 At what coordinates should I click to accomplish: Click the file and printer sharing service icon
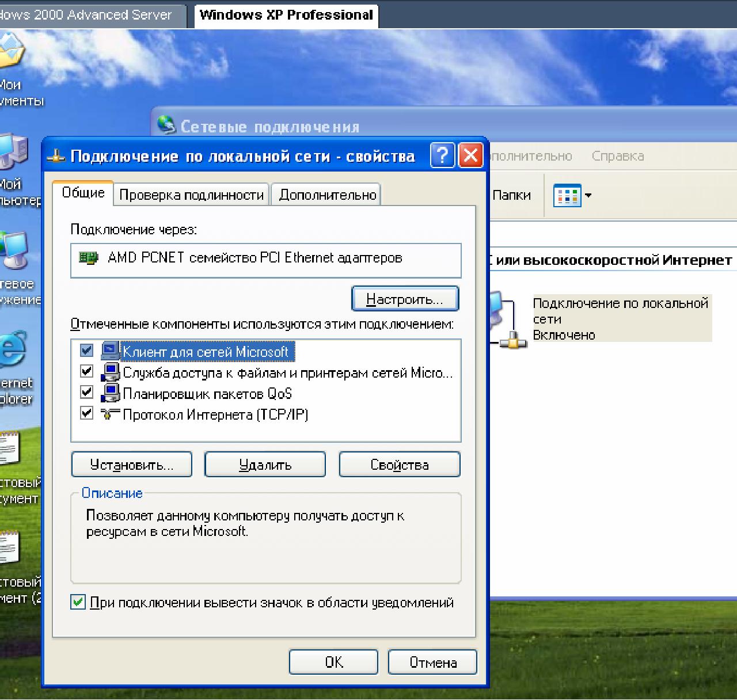point(111,372)
